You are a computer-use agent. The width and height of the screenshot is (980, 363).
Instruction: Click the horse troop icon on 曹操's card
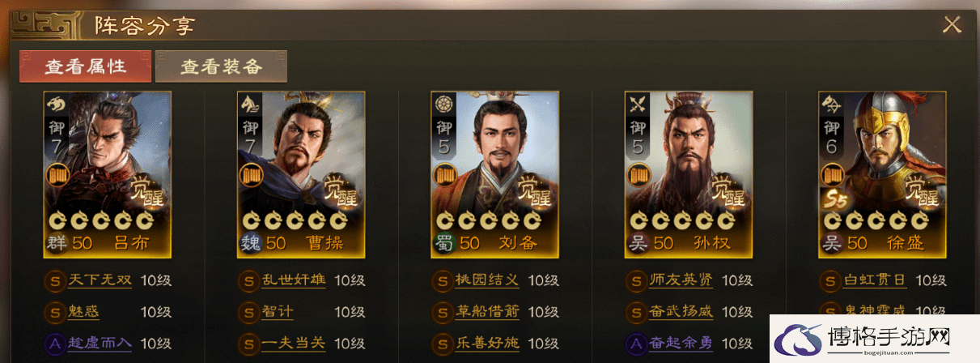coord(251,105)
